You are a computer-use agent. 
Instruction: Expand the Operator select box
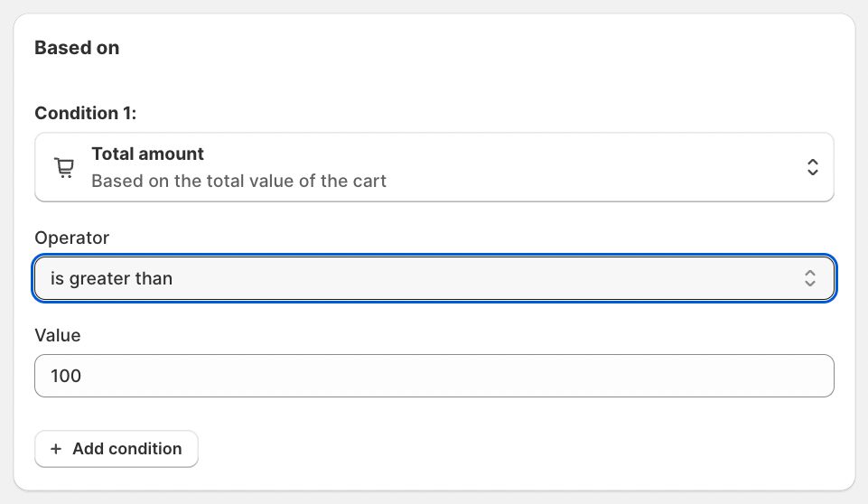(x=434, y=278)
